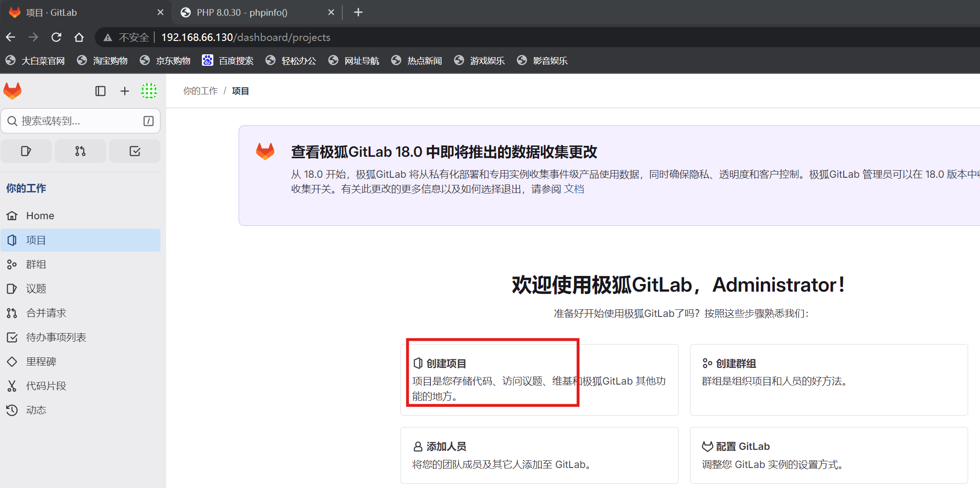980x488 pixels.
Task: Go to Home in sidebar
Action: 80,216
